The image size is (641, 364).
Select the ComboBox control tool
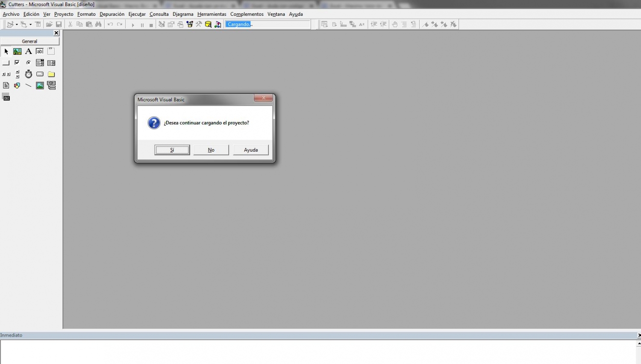[40, 63]
